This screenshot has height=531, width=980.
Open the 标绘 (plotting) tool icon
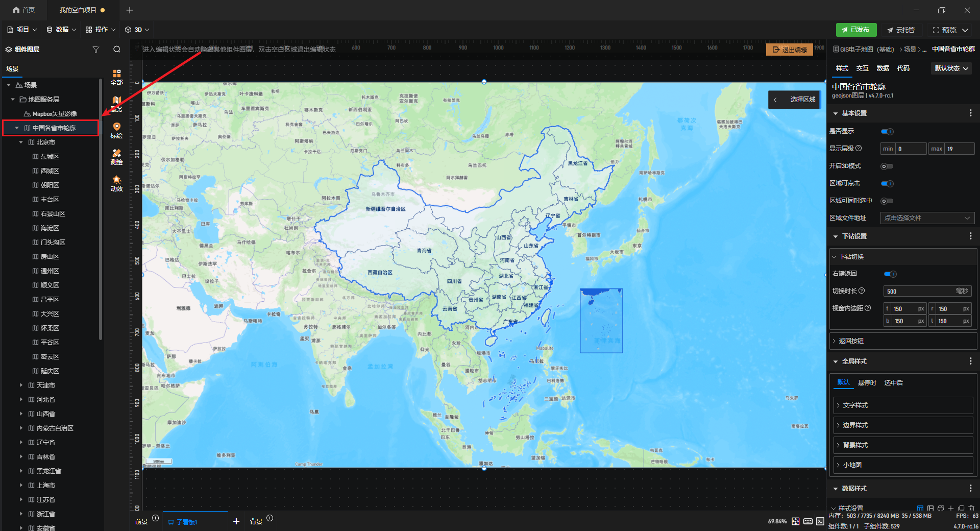tap(117, 130)
